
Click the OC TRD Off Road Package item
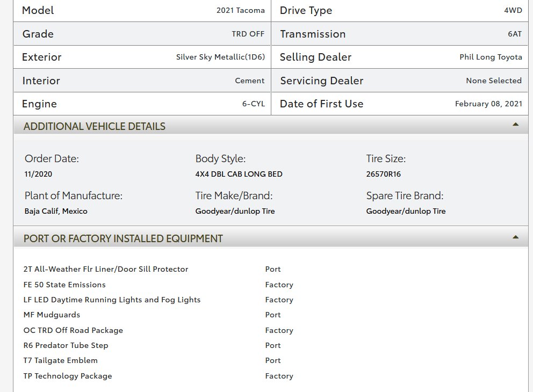click(x=73, y=330)
